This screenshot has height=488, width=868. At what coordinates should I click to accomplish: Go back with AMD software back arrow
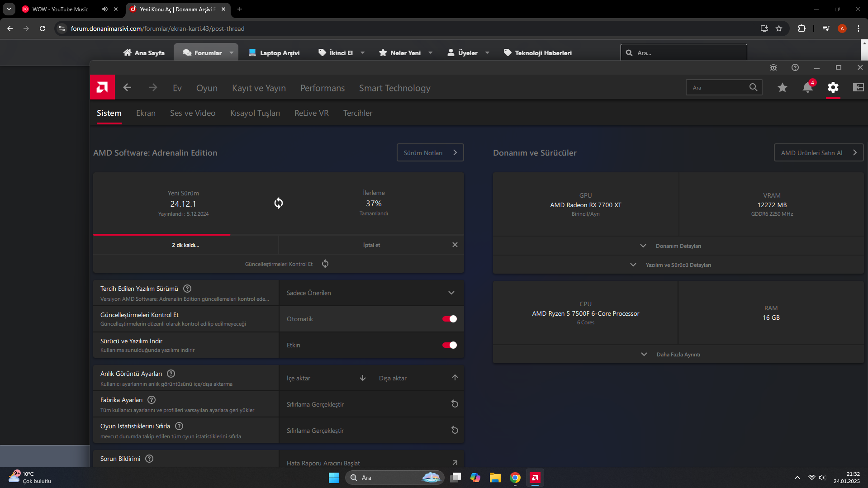click(x=127, y=87)
